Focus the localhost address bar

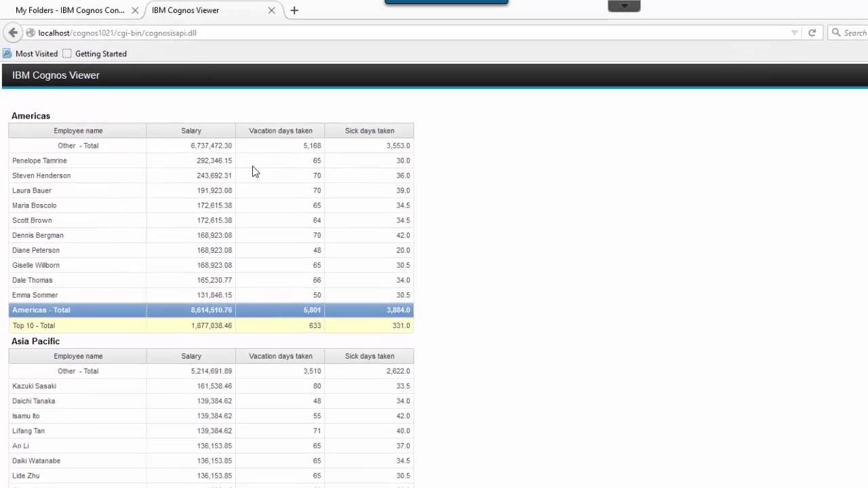tap(407, 33)
